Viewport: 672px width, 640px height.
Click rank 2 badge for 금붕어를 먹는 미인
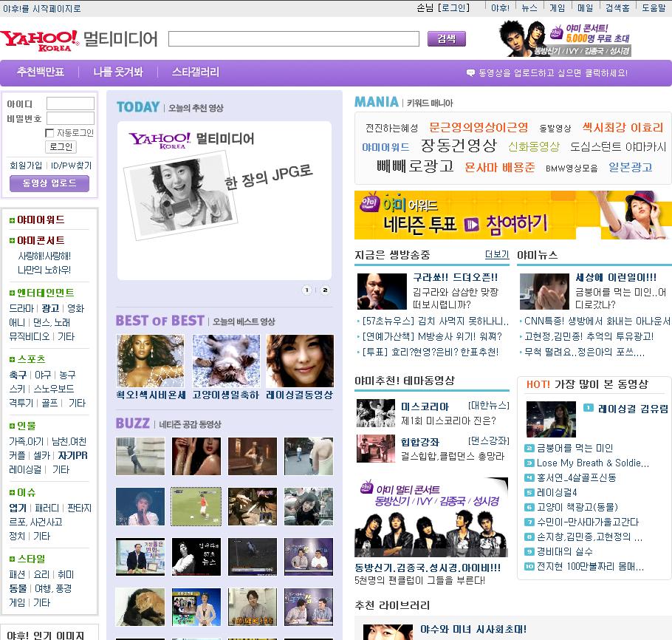click(529, 449)
